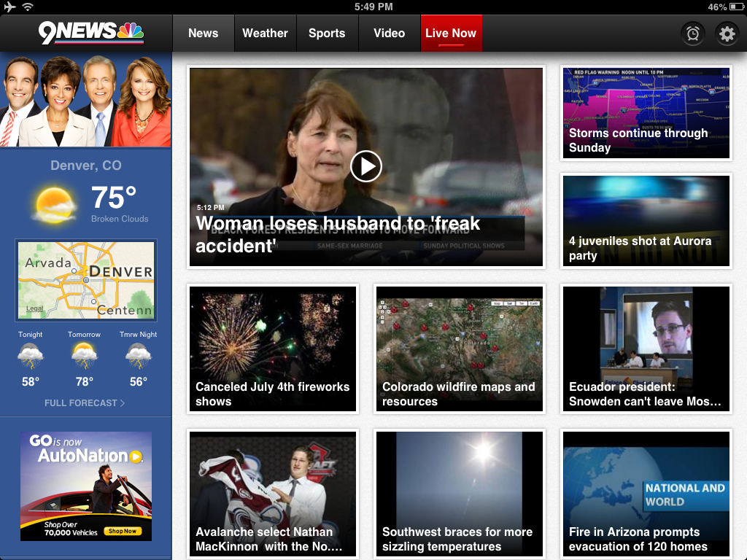The image size is (747, 560).
Task: Tap Tmrw Night's 56° temperature
Action: point(139,382)
